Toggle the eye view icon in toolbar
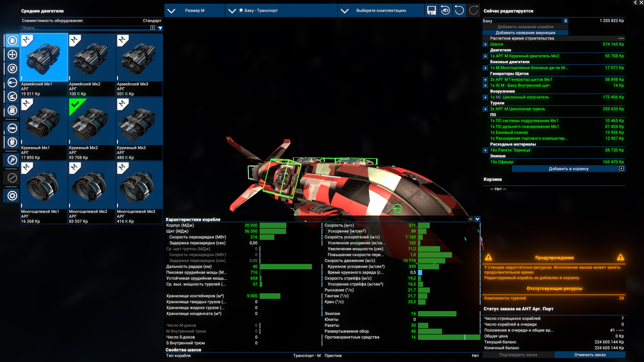Viewport: 644px width, 362px height. 445,11
